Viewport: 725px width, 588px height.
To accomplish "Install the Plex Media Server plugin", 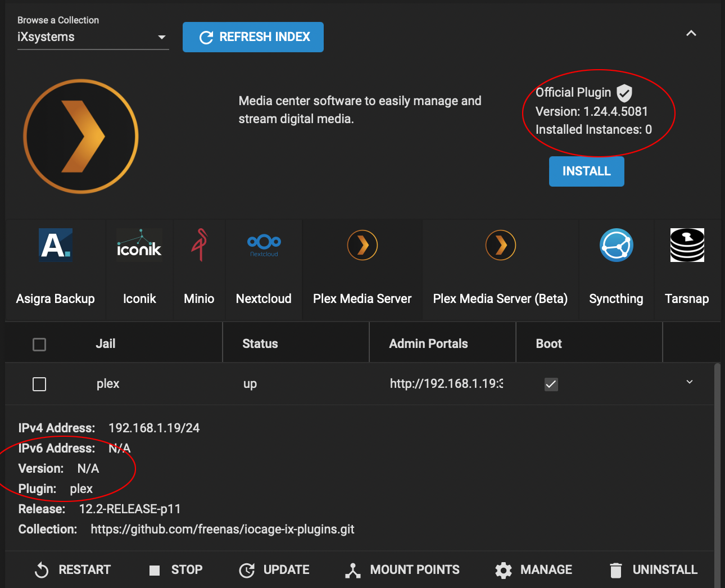I will pyautogui.click(x=587, y=171).
